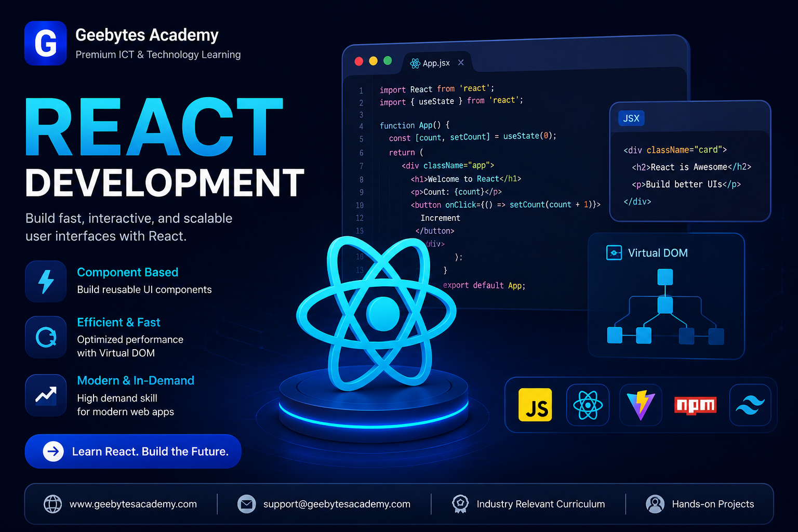Click the trending arrow Modern & In-Demand icon

click(46, 395)
